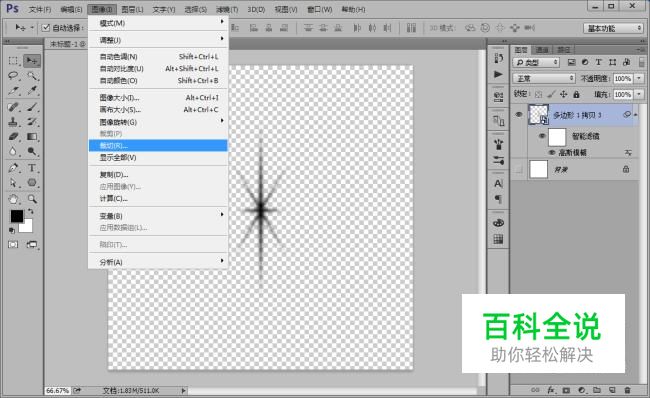Open the 文件(F) menu
The width and height of the screenshot is (650, 398).
pos(40,9)
